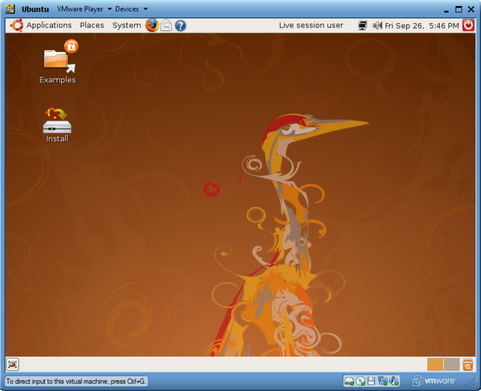This screenshot has width=481, height=391.
Task: Click the VMware CD/DVD drive icon
Action: (360, 381)
